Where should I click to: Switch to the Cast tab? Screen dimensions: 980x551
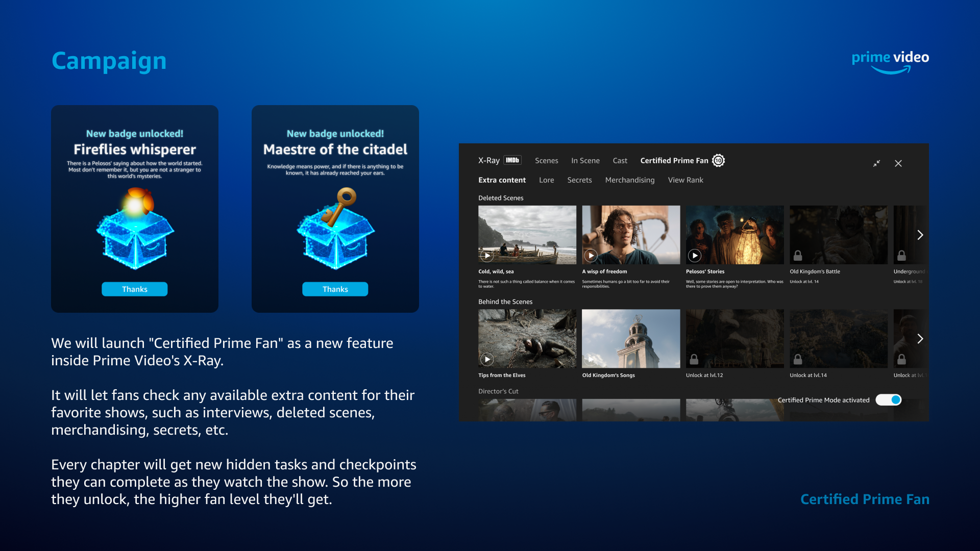(620, 161)
